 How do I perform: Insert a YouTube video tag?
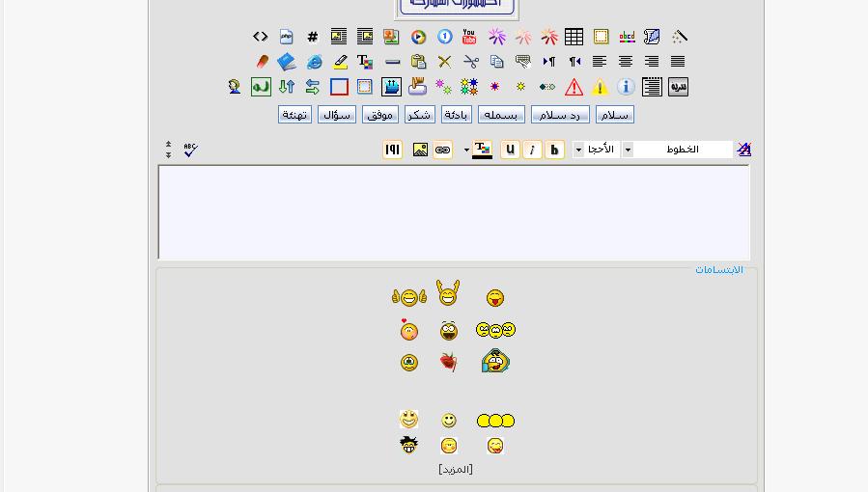click(469, 37)
